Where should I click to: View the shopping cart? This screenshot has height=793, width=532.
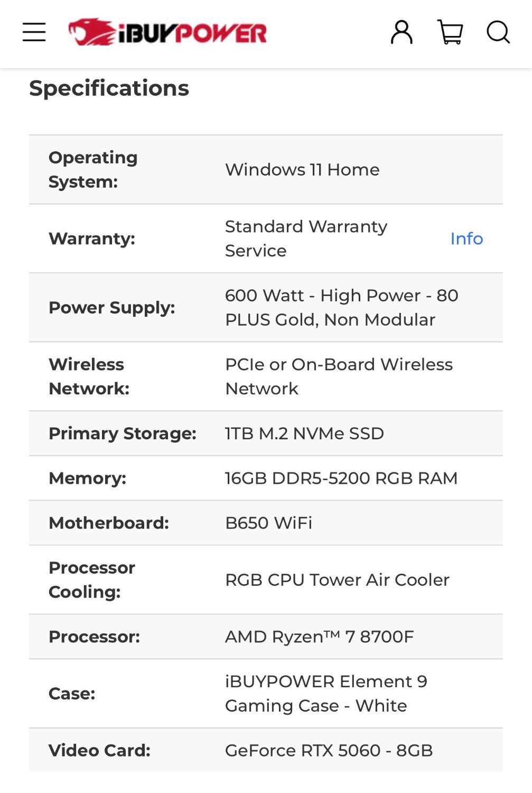click(x=450, y=32)
